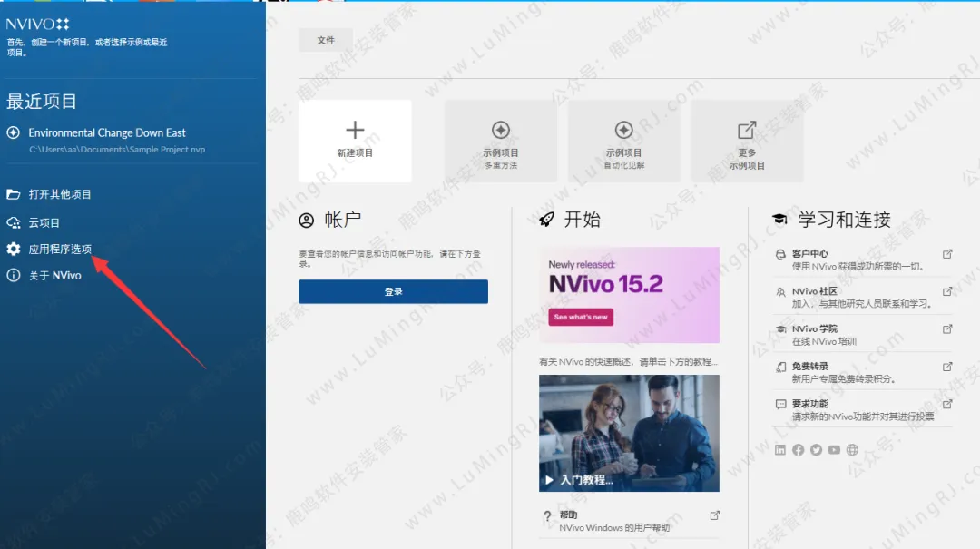This screenshot has height=549, width=980.
Task: Open the Facebook social icon
Action: coord(799,450)
